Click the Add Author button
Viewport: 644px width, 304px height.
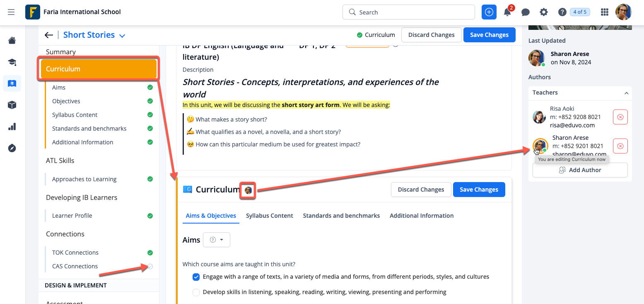coord(580,170)
